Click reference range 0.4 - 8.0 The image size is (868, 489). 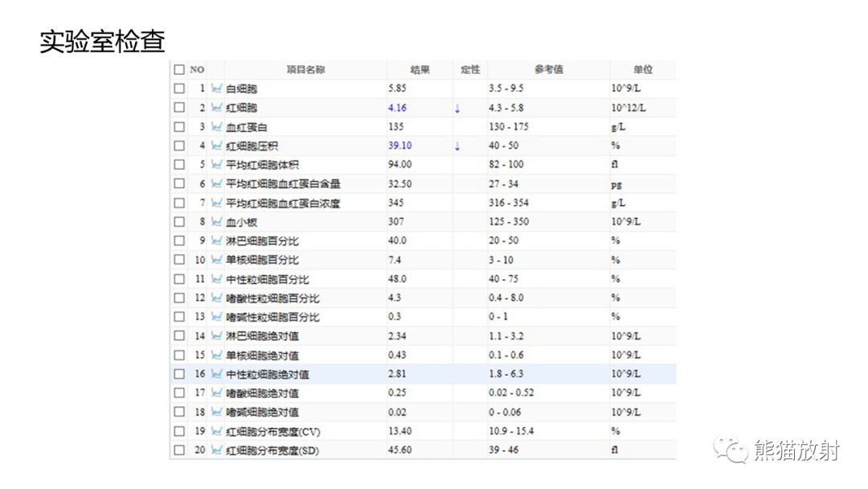(x=506, y=298)
